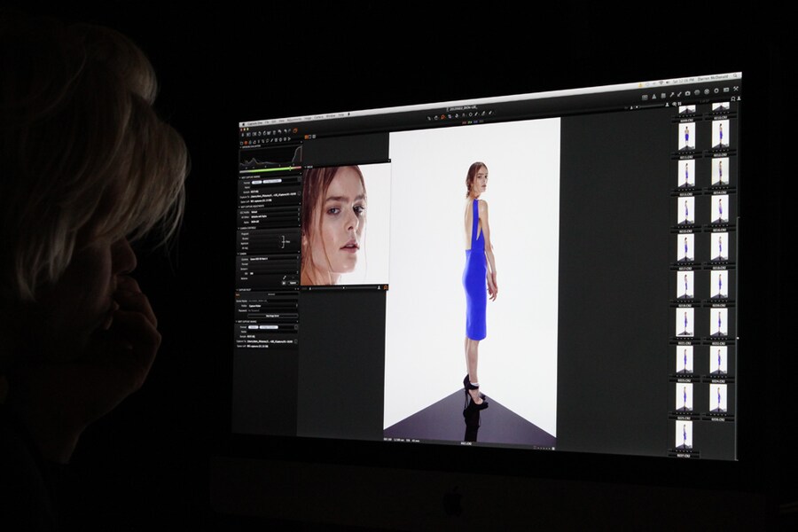
Task: Open the Camera menu
Action: click(318, 117)
